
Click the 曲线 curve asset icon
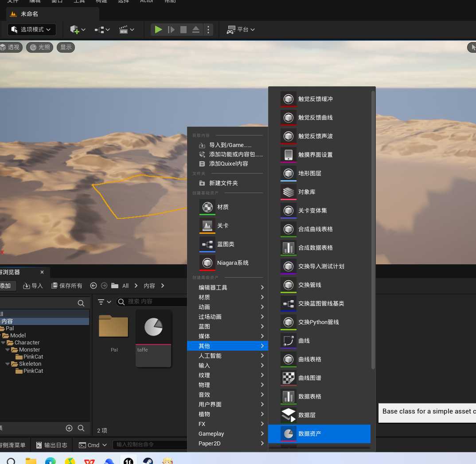[x=289, y=341]
